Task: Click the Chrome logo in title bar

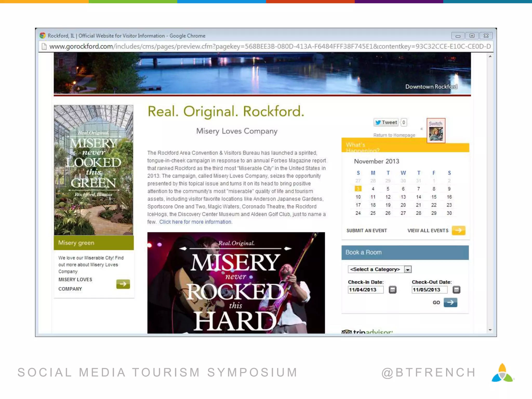Action: click(x=43, y=36)
